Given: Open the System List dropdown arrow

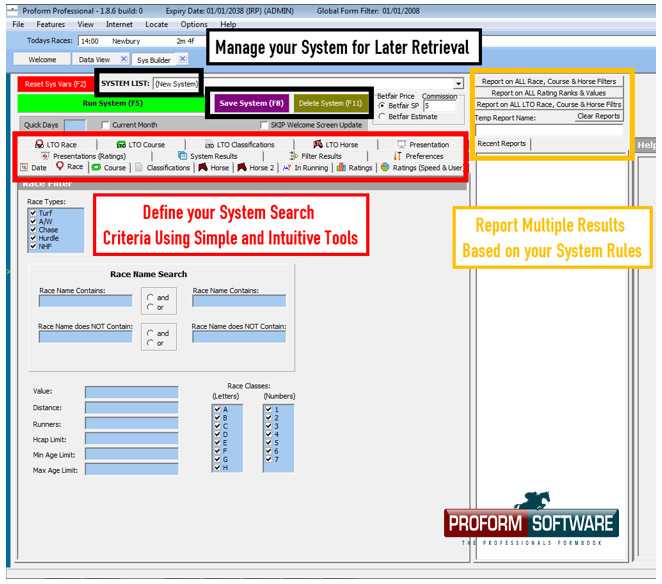Looking at the screenshot, I should pyautogui.click(x=459, y=84).
